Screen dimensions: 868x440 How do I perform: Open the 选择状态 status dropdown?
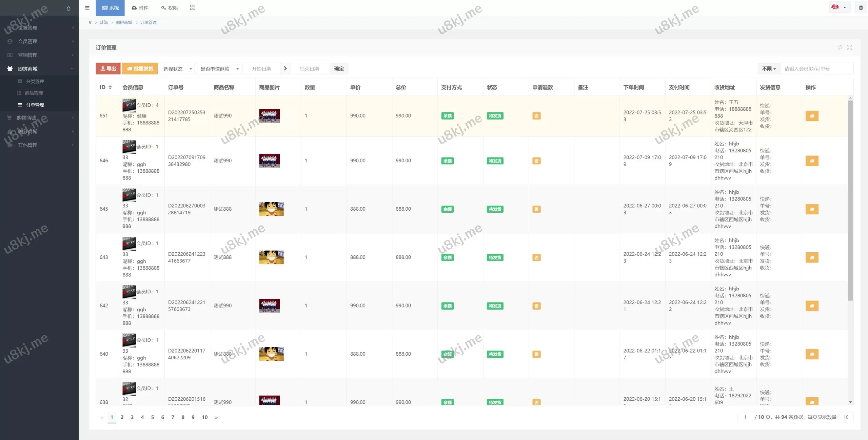coord(177,69)
